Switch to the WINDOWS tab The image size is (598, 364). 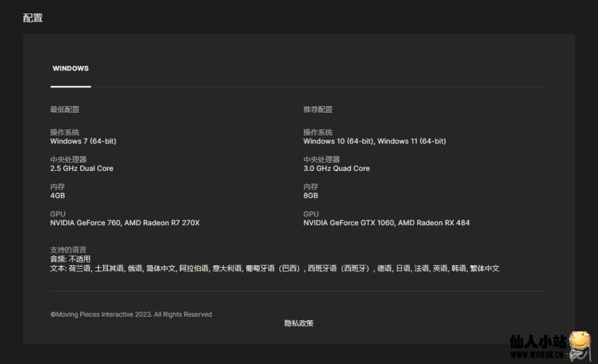[x=71, y=68]
